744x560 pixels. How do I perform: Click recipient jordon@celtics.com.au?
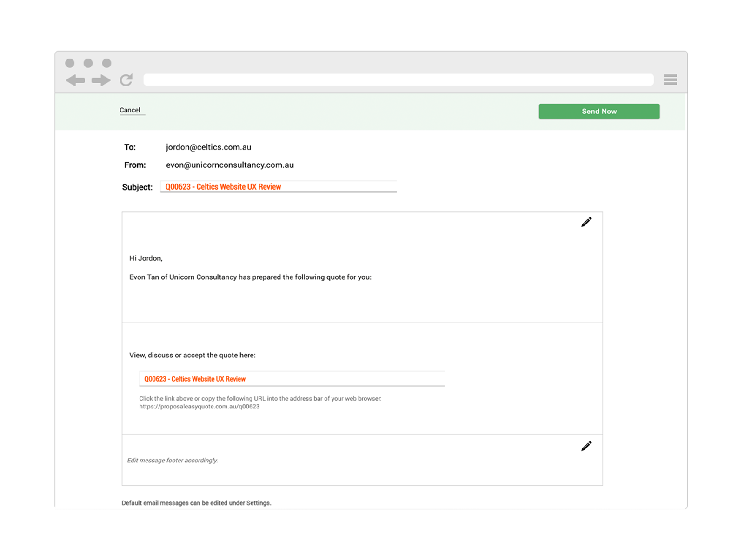click(208, 147)
